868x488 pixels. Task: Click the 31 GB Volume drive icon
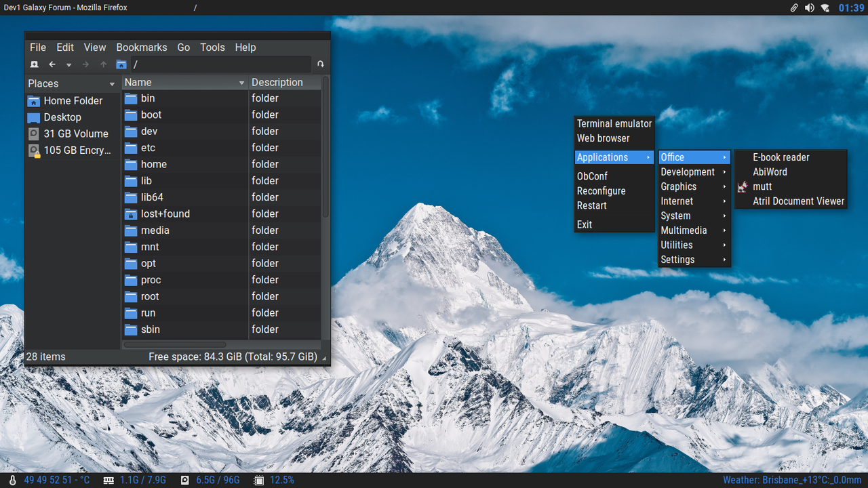coord(34,134)
